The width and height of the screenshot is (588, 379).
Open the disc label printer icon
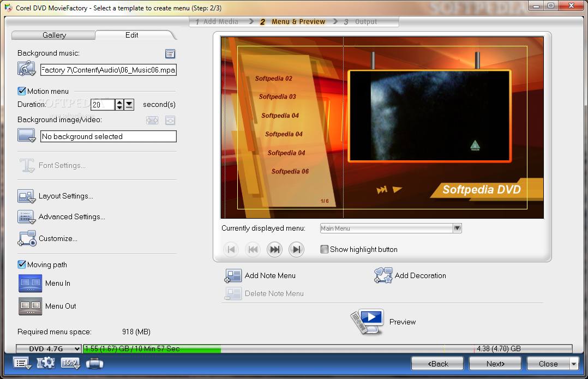(x=94, y=363)
